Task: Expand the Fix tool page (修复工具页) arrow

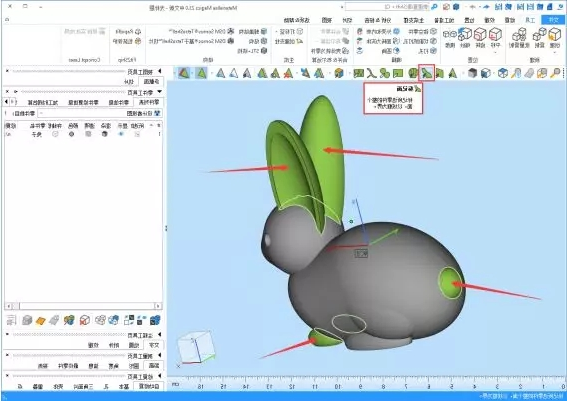Action: pos(159,376)
